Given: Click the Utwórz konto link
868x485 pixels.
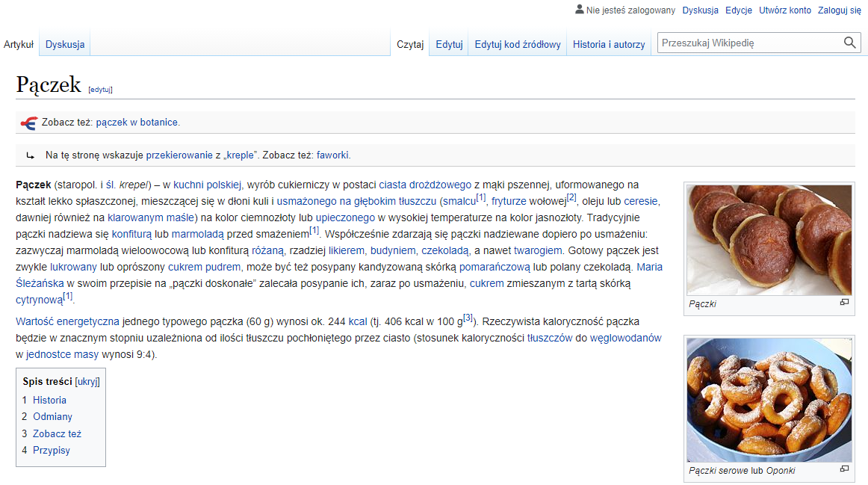Looking at the screenshot, I should click(784, 10).
